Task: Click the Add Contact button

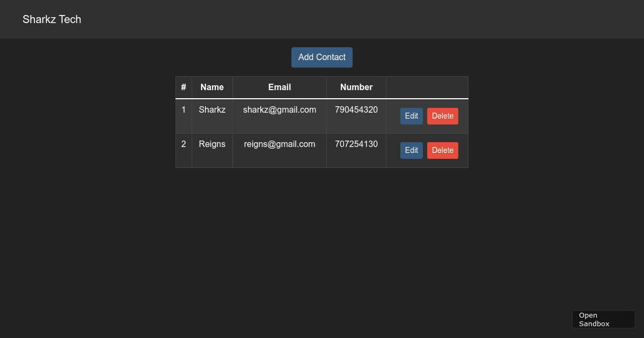Action: click(x=322, y=57)
